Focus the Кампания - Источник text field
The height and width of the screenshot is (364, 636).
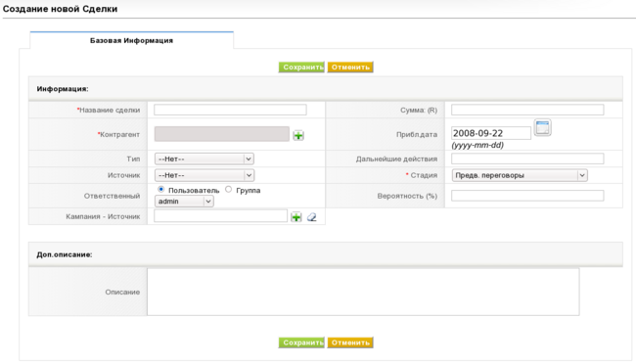point(221,216)
